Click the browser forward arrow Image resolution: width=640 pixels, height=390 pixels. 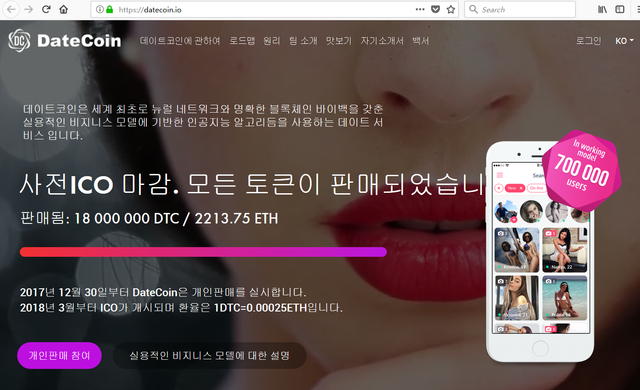click(29, 9)
